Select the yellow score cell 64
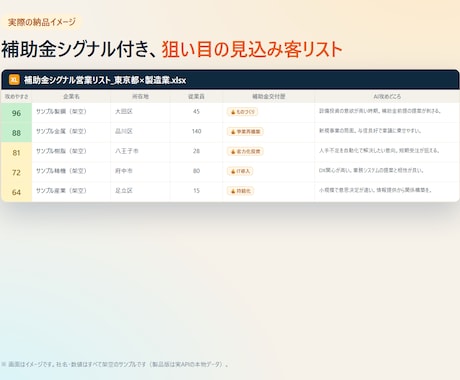The image size is (460, 380). (16, 192)
